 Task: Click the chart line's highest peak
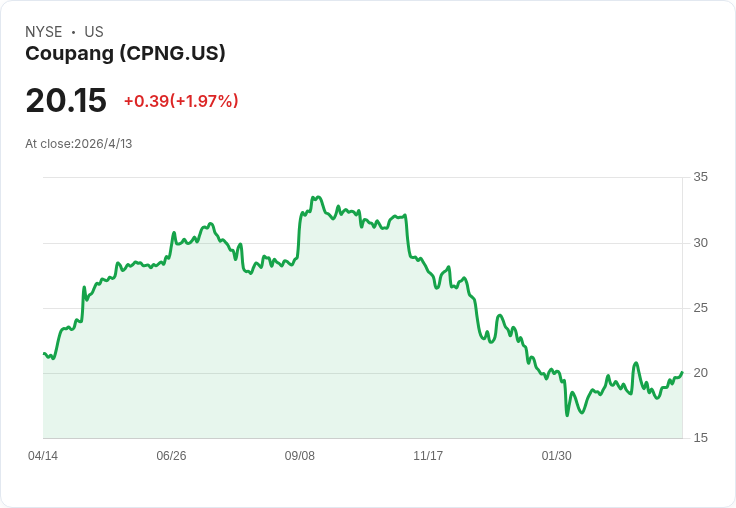point(317,197)
